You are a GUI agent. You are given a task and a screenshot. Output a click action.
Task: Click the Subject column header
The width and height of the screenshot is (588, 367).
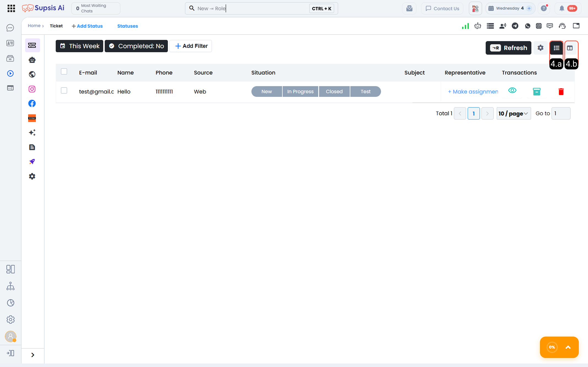(414, 73)
